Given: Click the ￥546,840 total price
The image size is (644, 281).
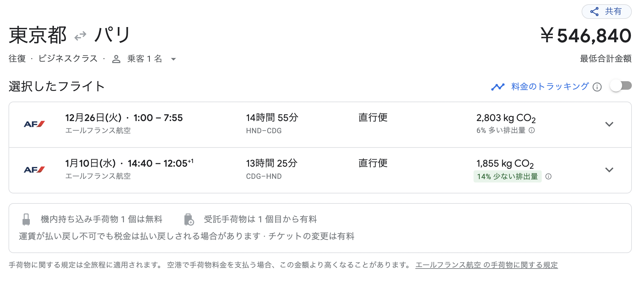Looking at the screenshot, I should [586, 36].
